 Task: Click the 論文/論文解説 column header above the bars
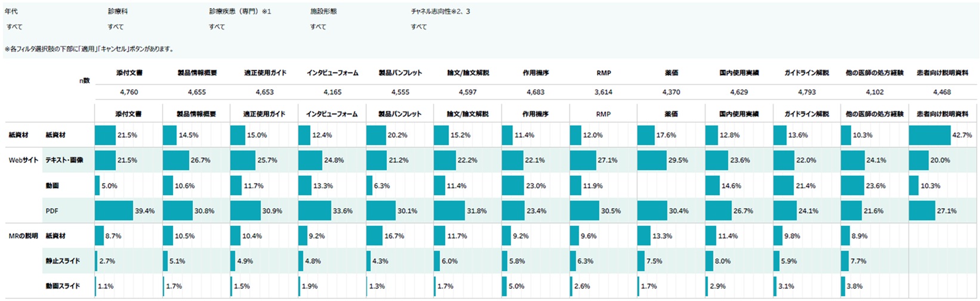click(468, 114)
